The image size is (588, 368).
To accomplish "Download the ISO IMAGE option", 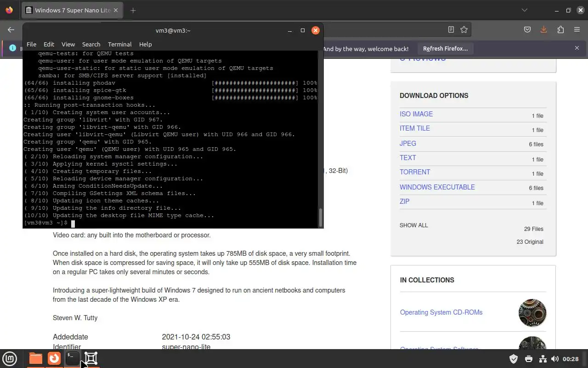I will click(416, 114).
